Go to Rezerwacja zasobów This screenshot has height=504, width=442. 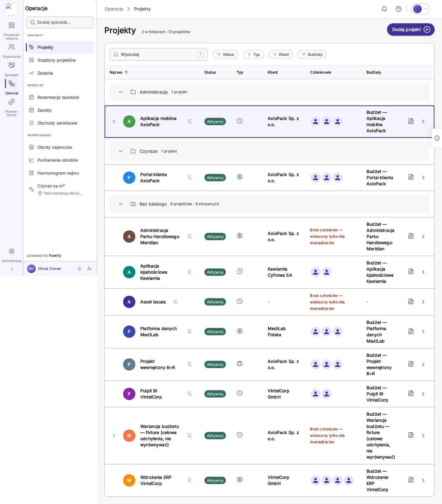click(60, 97)
